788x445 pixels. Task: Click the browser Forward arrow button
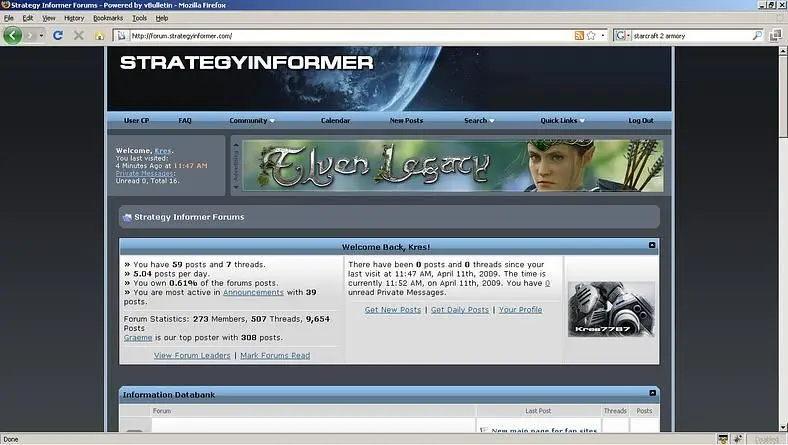coord(30,36)
